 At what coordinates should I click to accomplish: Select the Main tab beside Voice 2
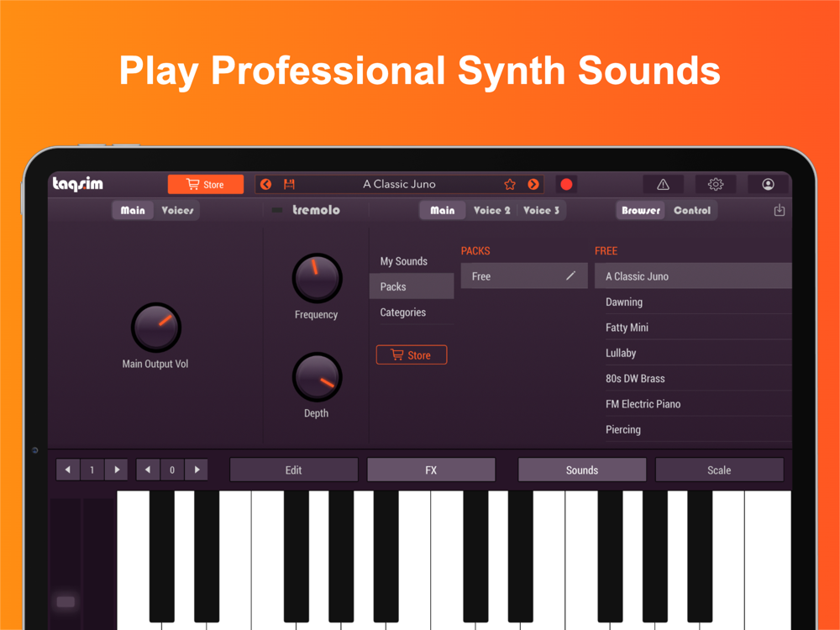tap(443, 211)
